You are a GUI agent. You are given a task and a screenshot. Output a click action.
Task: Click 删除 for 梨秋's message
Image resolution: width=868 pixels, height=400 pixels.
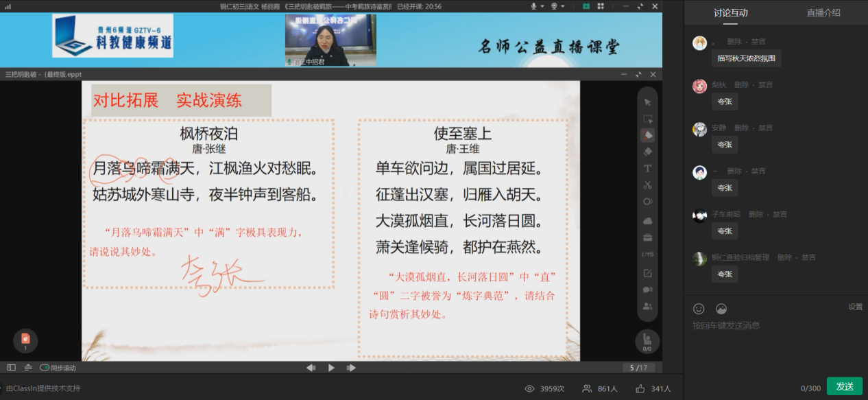coord(741,84)
